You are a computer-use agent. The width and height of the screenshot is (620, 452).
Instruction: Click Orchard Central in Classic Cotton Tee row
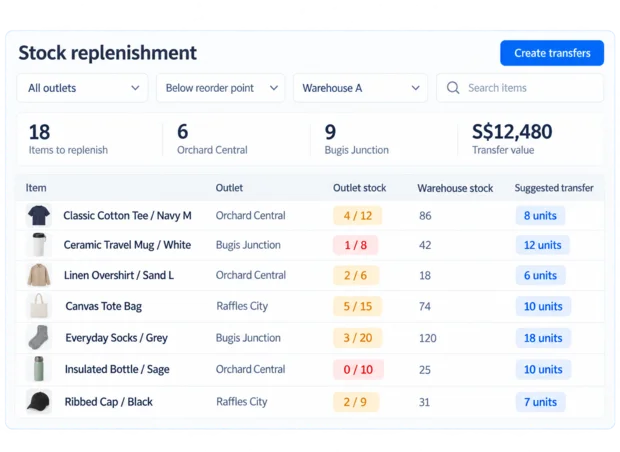250,216
